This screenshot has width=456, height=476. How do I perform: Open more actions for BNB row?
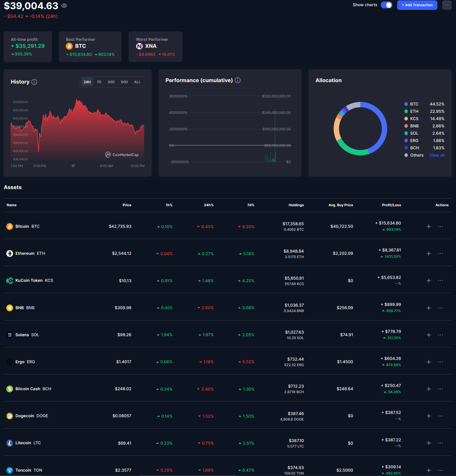pyautogui.click(x=441, y=308)
